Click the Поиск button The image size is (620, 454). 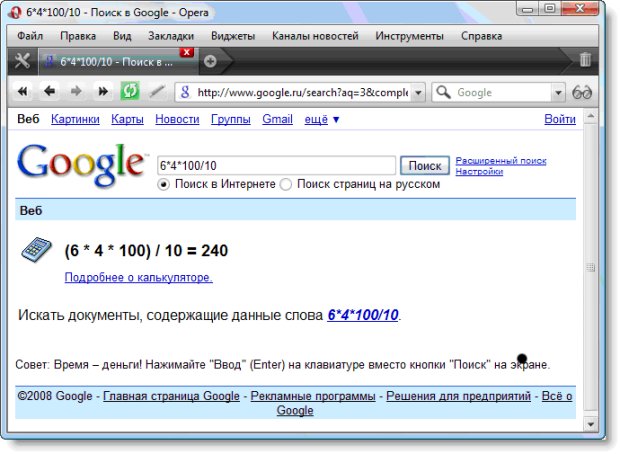click(x=425, y=165)
